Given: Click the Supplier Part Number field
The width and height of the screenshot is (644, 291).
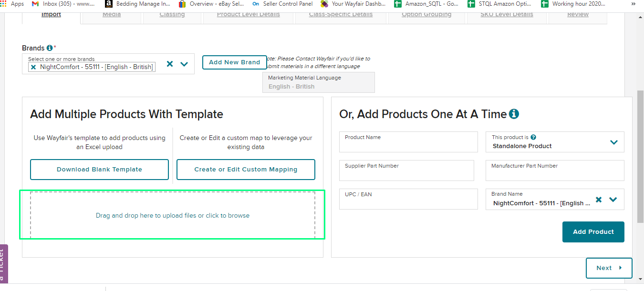Looking at the screenshot, I should [406, 171].
